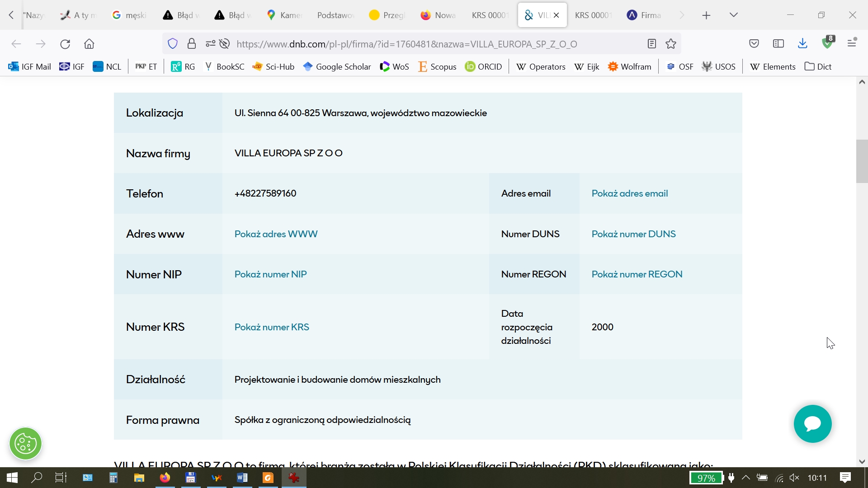Switch to the 'Kamer' Google Maps tab

tap(284, 15)
